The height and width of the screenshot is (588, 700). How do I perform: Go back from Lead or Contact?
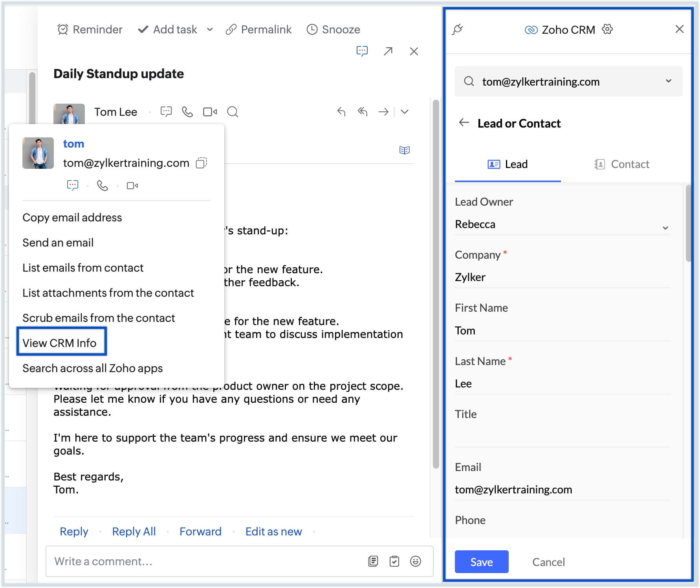point(464,123)
